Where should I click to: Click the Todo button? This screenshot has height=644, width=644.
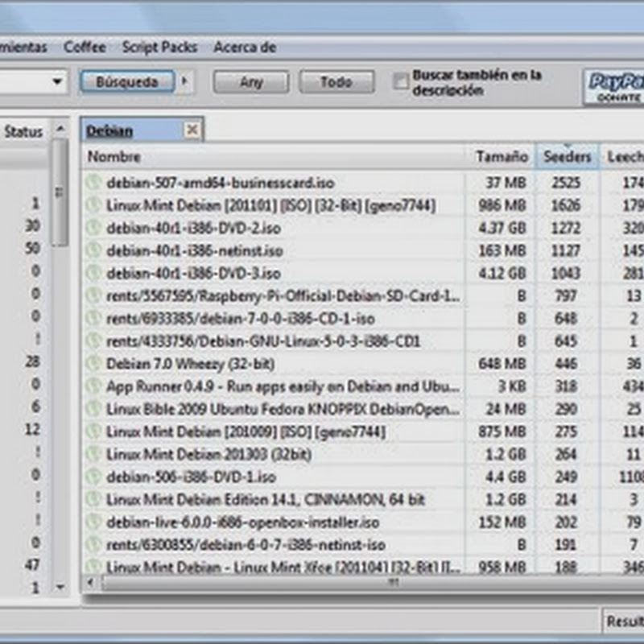(336, 82)
